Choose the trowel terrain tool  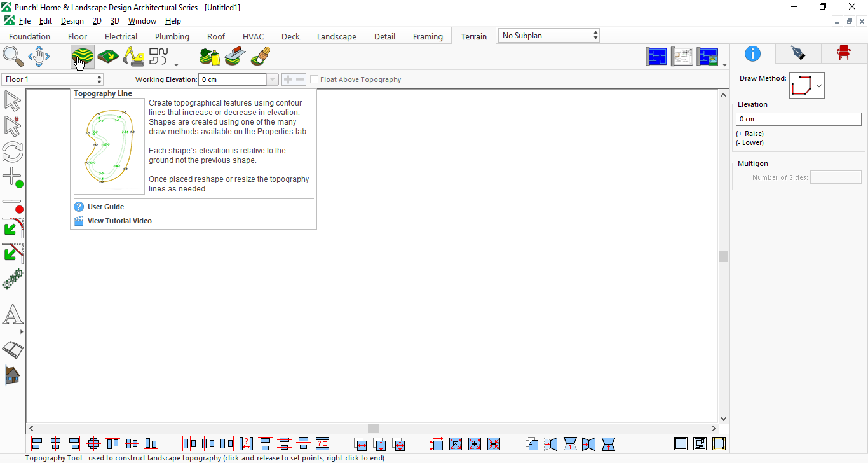(x=234, y=57)
